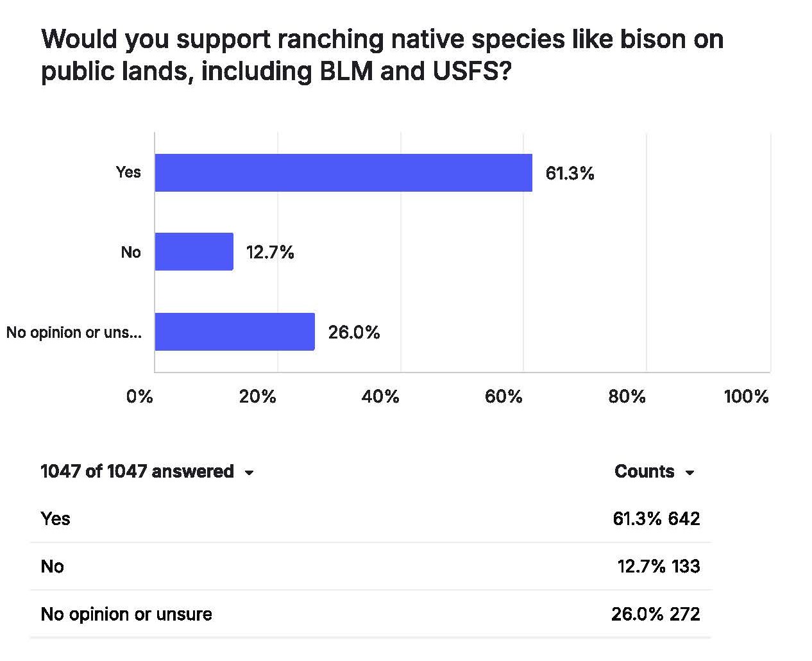Click the Yes label on chart axis

click(128, 172)
